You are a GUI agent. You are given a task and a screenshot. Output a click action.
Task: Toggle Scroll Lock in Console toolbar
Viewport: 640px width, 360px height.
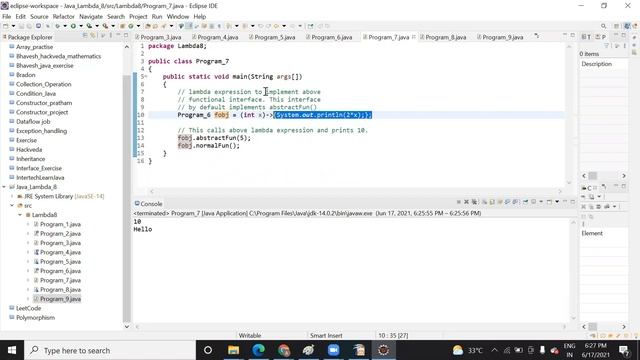tap(492, 202)
